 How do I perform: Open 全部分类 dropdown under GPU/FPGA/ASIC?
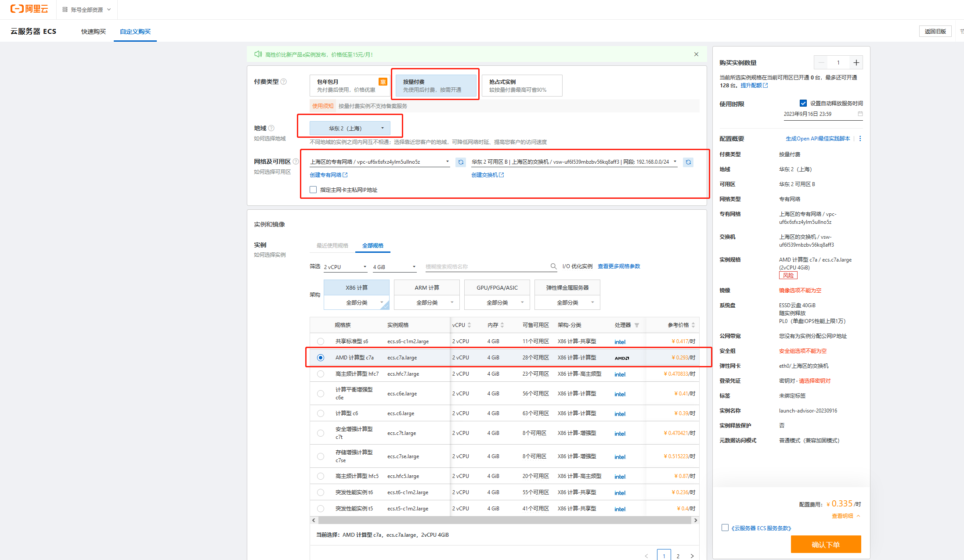click(x=497, y=302)
